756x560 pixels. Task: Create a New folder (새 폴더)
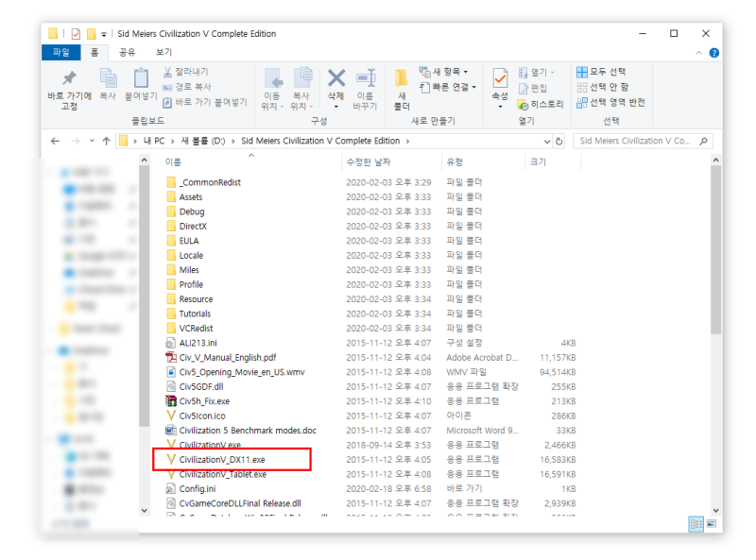(x=402, y=90)
